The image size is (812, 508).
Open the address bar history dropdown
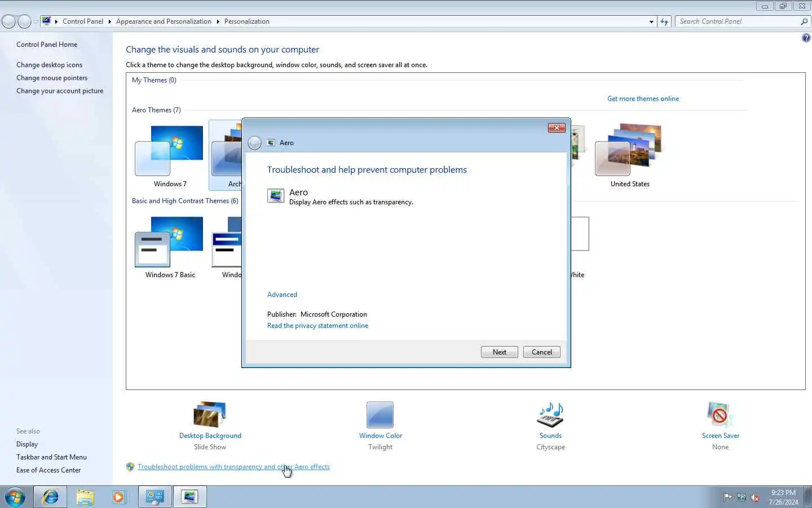(x=651, y=21)
